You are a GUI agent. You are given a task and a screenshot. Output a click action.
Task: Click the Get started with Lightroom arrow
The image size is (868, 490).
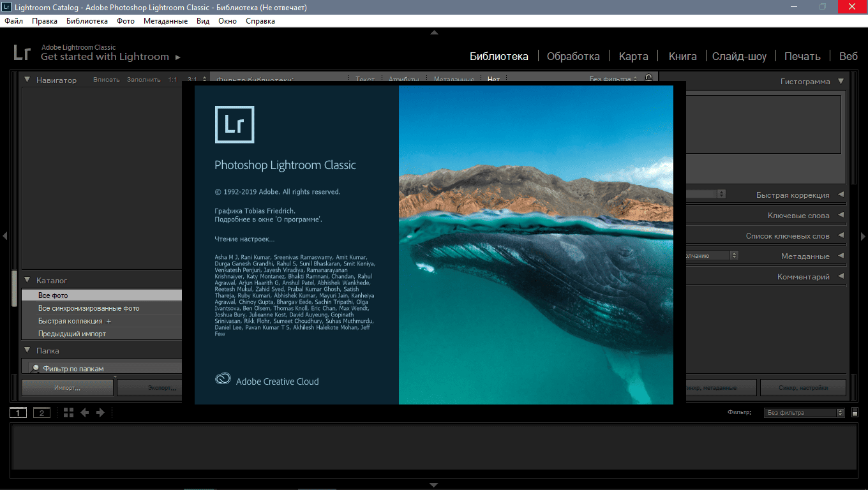click(178, 57)
